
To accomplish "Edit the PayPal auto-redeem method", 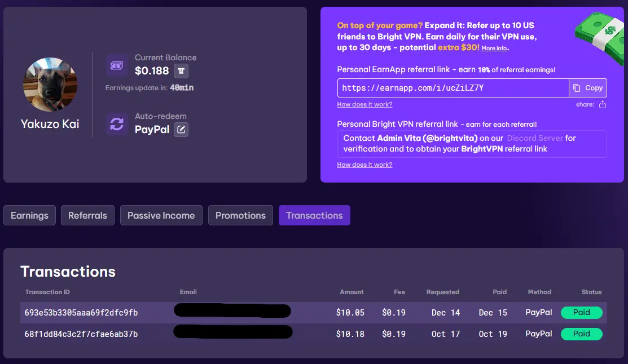I will (181, 129).
